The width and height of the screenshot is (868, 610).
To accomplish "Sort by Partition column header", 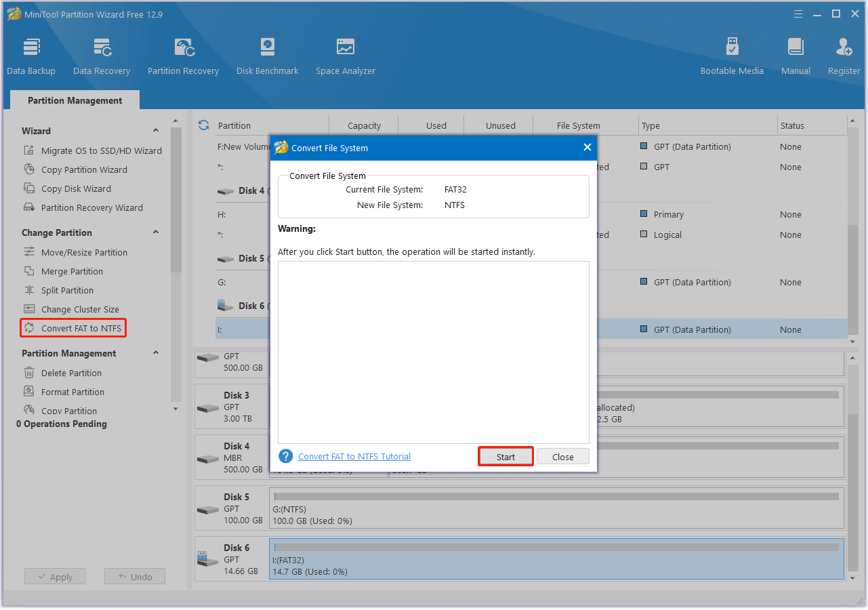I will 234,125.
